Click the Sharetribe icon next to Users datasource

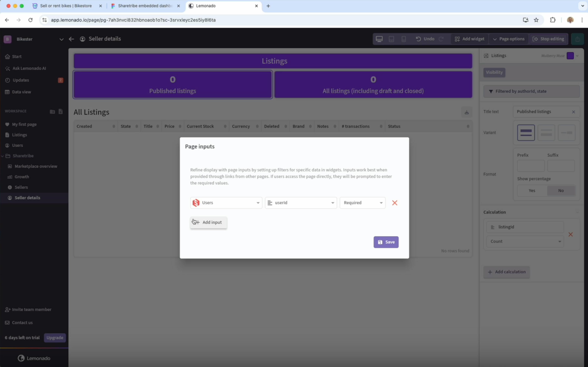(x=196, y=203)
